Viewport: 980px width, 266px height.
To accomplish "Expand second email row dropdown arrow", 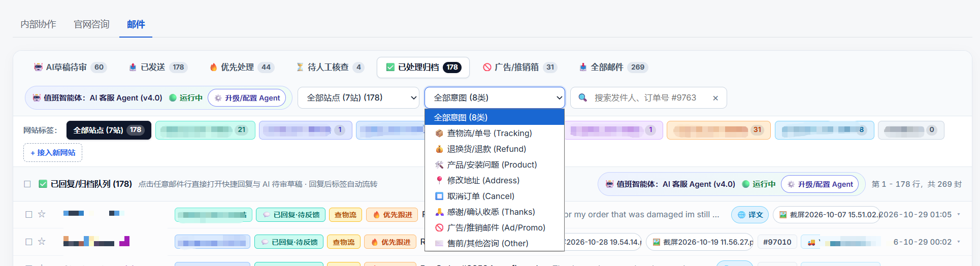I will (959, 242).
